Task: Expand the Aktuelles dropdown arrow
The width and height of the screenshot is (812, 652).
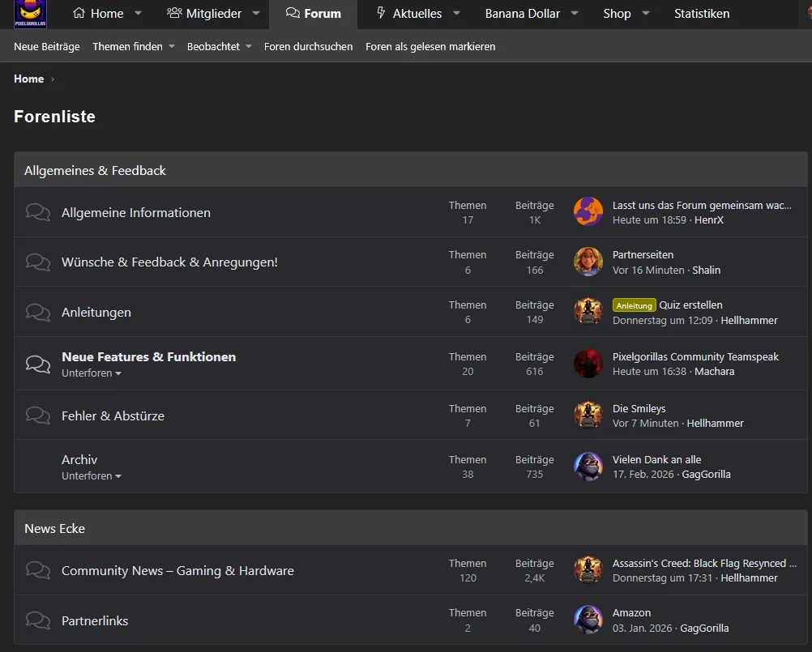Action: point(456,14)
